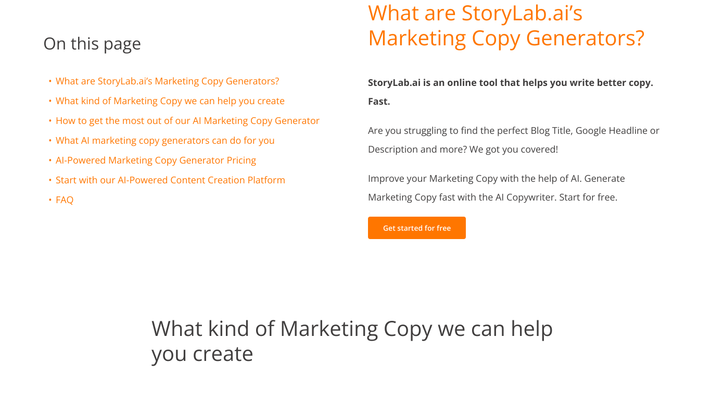Open 'What AI marketing copy generators can do' link

tap(165, 141)
